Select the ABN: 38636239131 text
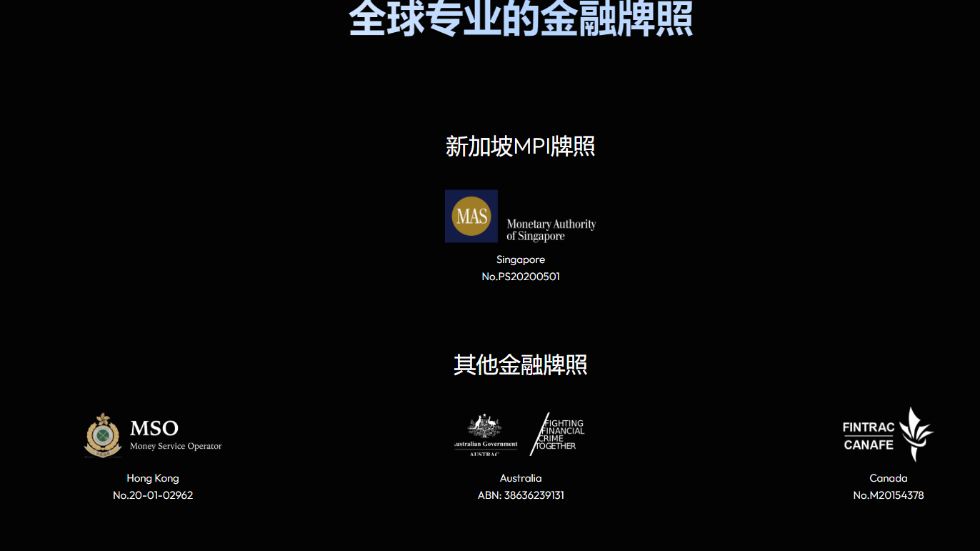 [x=521, y=495]
